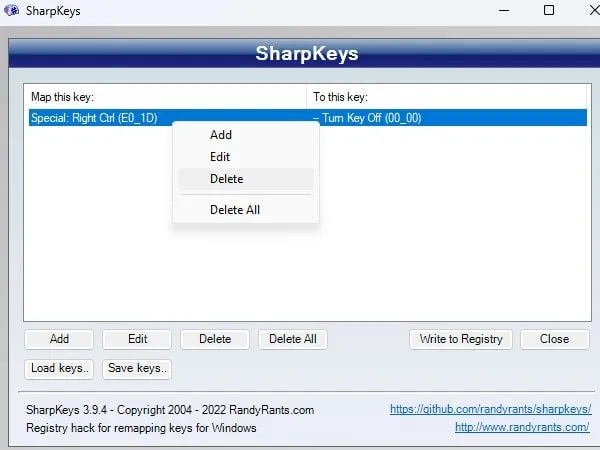Open the www.randyrants.com link
The image size is (600, 450).
point(522,427)
